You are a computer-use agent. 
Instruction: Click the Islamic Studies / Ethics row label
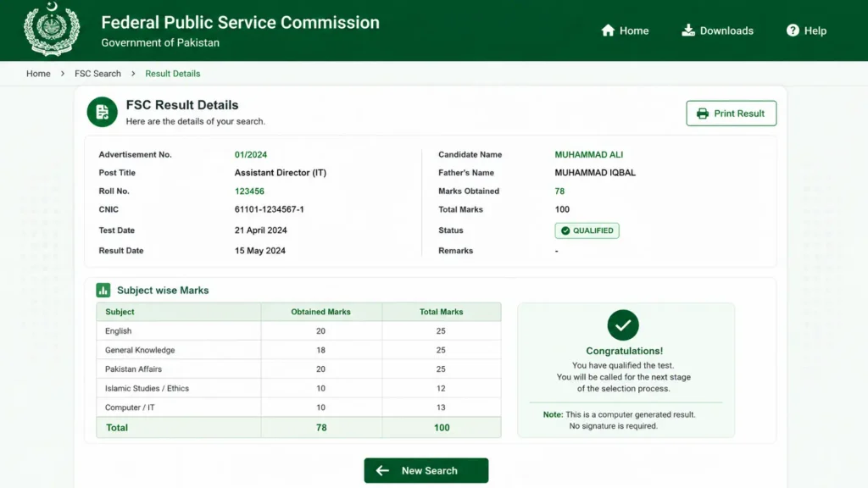pos(147,388)
